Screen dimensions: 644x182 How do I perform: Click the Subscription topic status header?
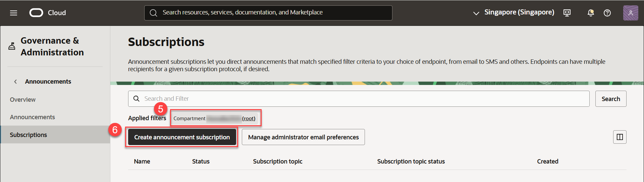point(411,162)
